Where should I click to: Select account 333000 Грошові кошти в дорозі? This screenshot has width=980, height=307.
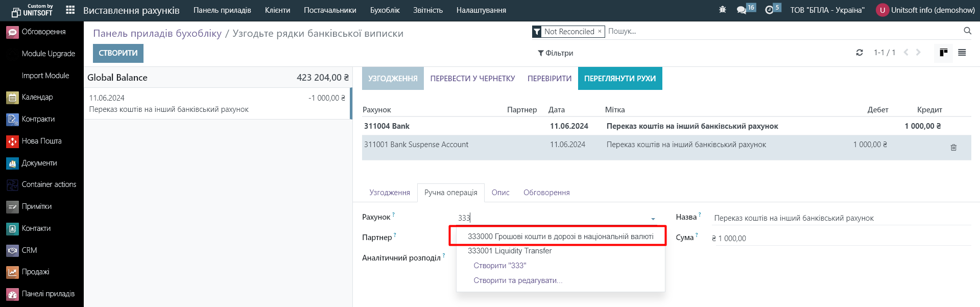(560, 237)
